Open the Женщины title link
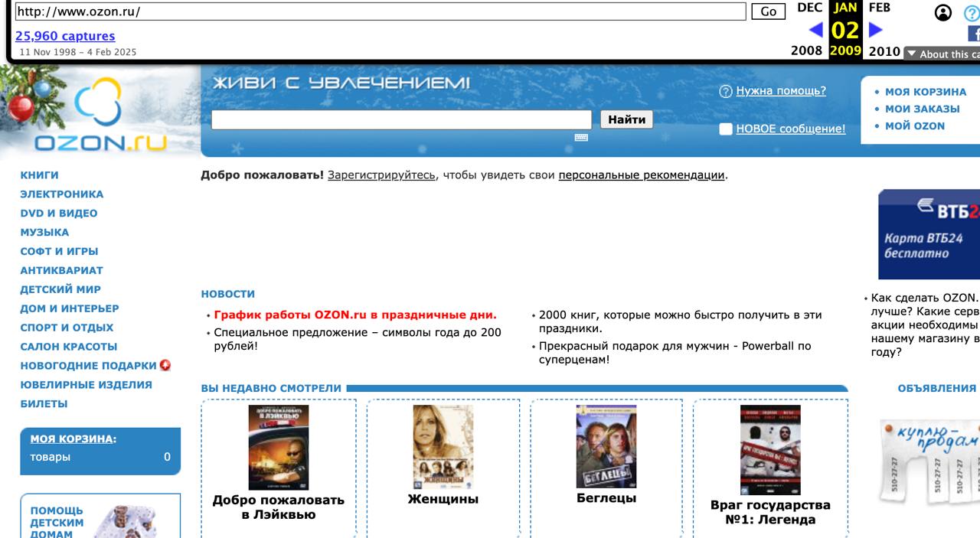Viewport: 980px width, 538px height. [x=443, y=500]
